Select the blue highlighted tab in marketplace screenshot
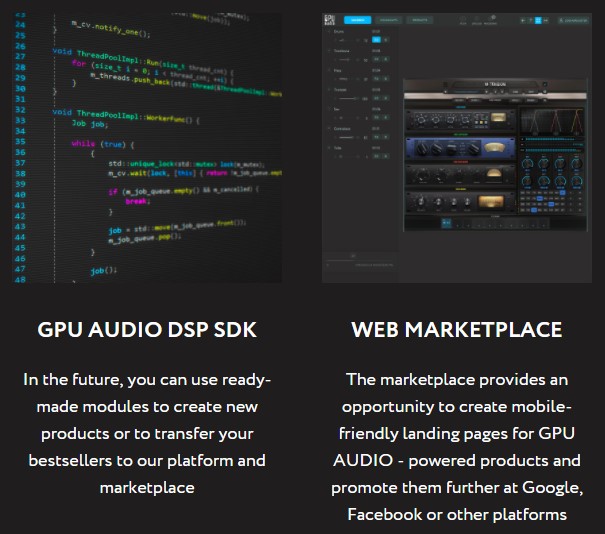 [x=357, y=20]
